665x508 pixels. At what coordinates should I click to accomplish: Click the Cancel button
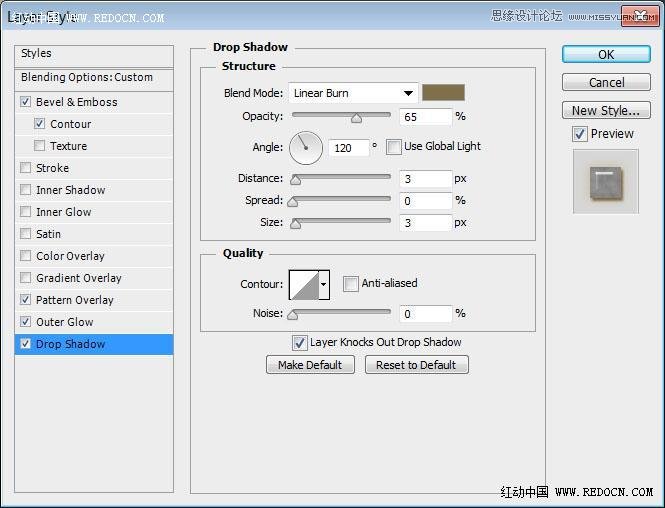pyautogui.click(x=606, y=82)
